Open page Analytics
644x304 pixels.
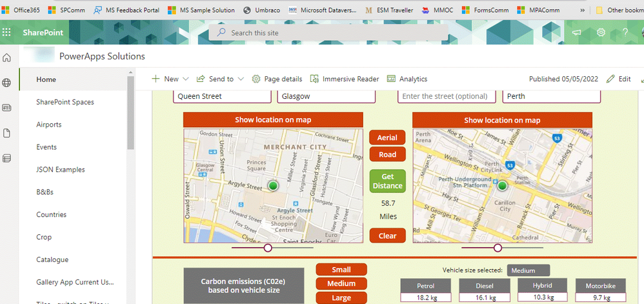(x=407, y=79)
